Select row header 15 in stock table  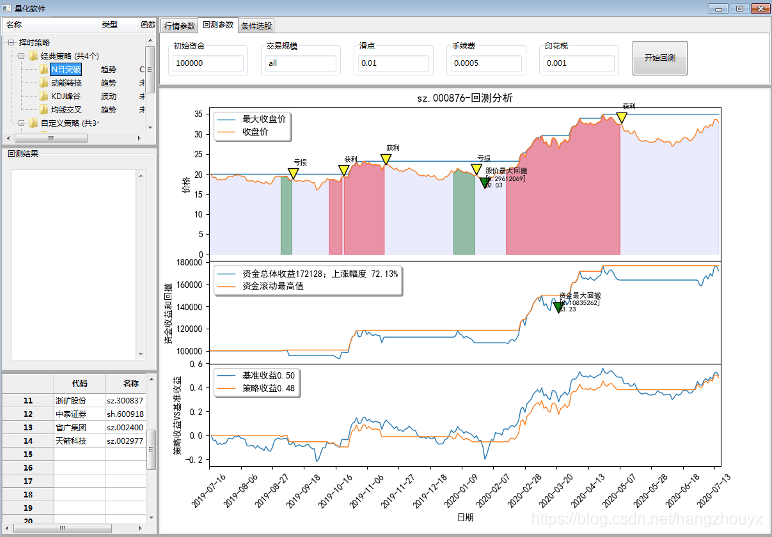28,454
